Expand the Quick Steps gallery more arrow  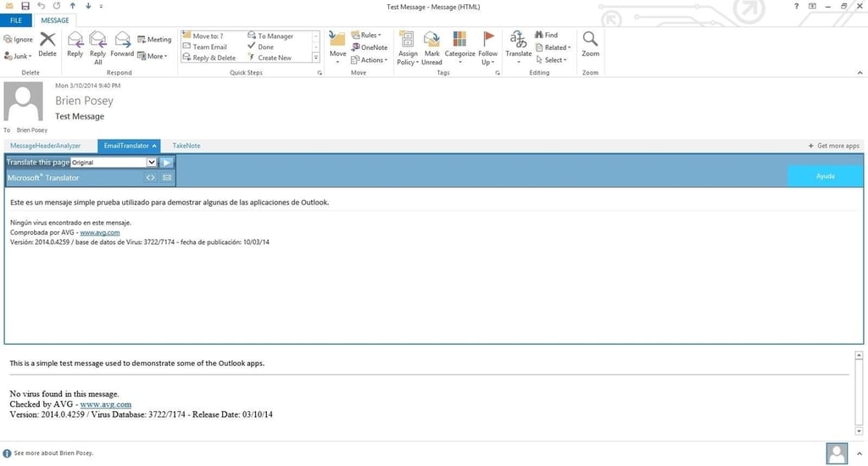point(315,58)
